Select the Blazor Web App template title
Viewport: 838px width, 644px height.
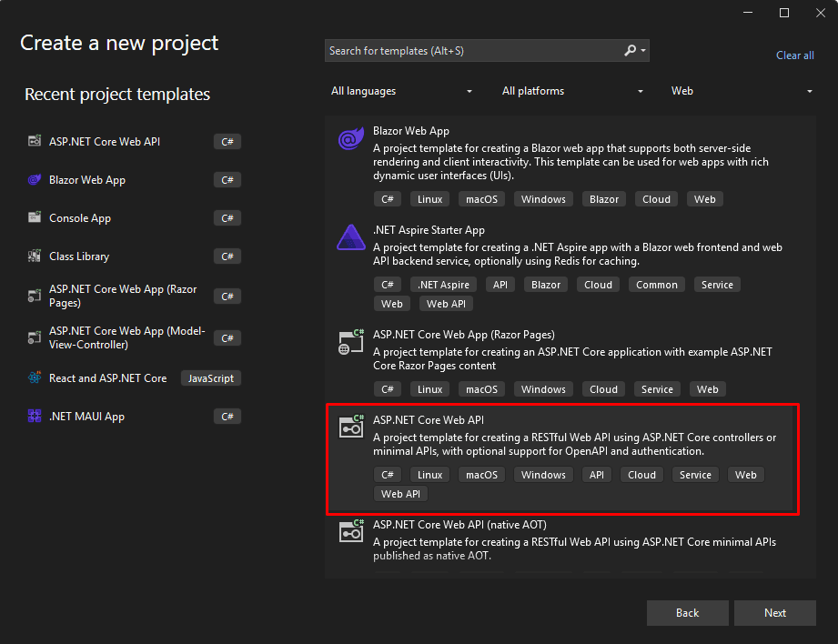tap(411, 131)
